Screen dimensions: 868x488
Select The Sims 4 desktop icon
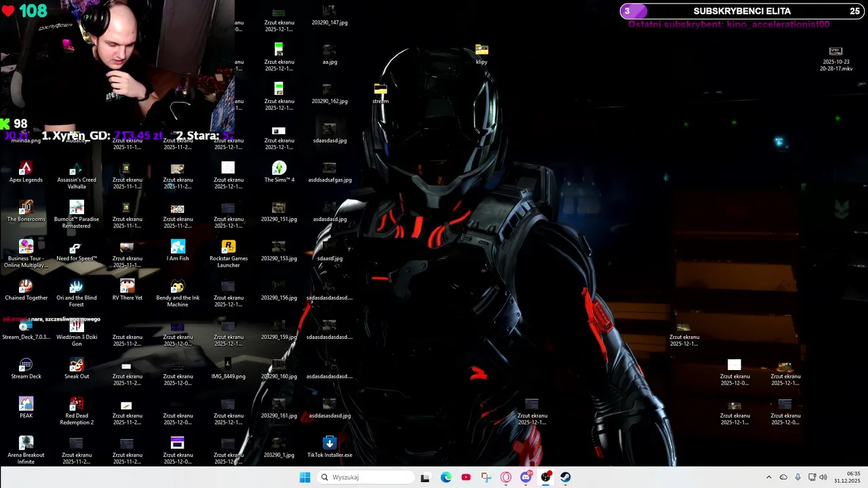[x=279, y=172]
